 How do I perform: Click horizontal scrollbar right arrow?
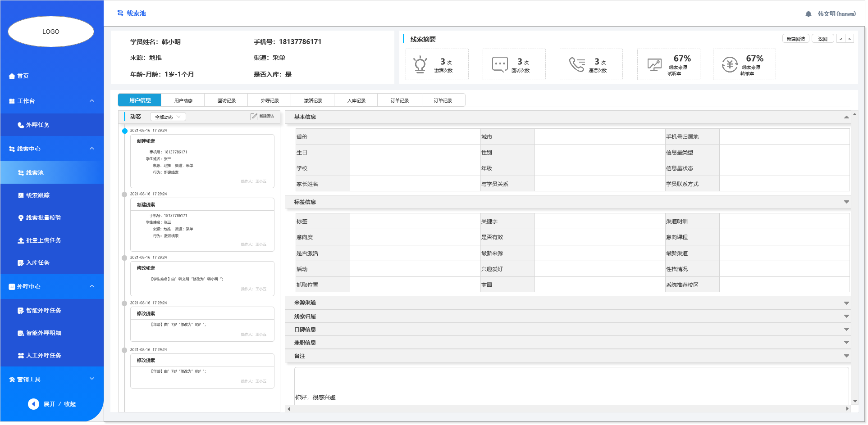pos(847,409)
